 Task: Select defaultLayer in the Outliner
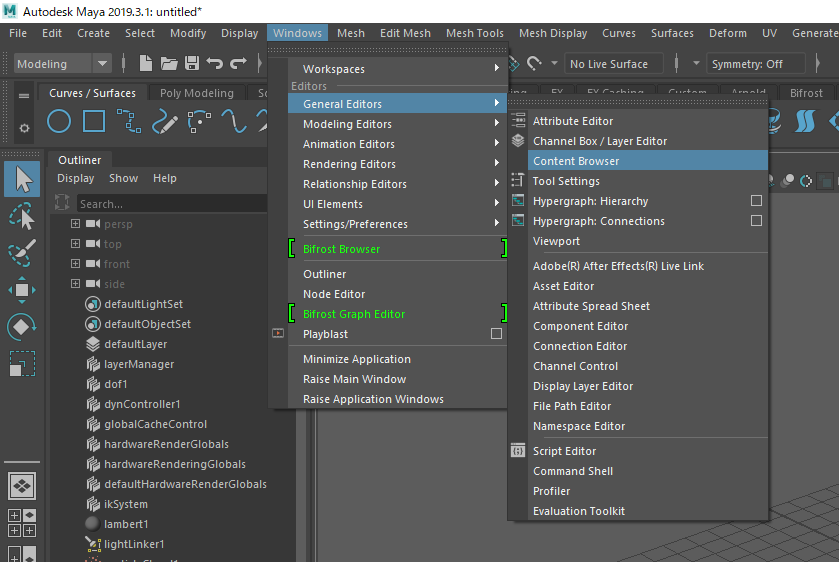click(135, 344)
